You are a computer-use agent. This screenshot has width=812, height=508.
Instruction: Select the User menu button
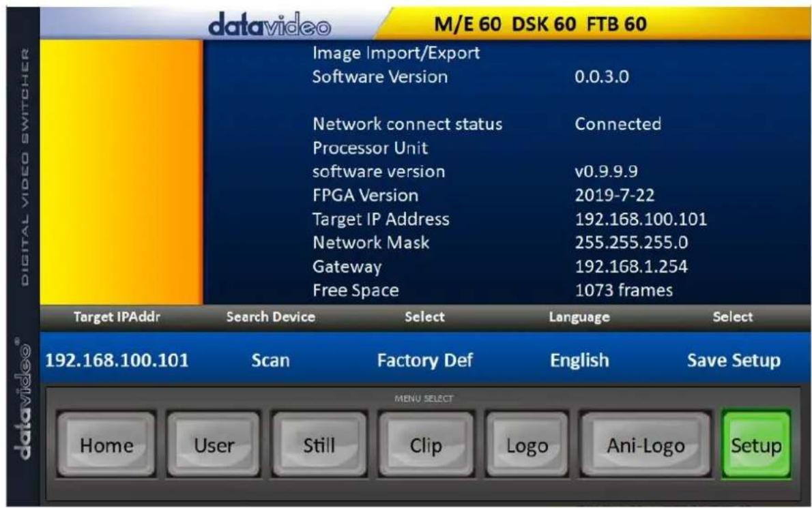click(214, 445)
